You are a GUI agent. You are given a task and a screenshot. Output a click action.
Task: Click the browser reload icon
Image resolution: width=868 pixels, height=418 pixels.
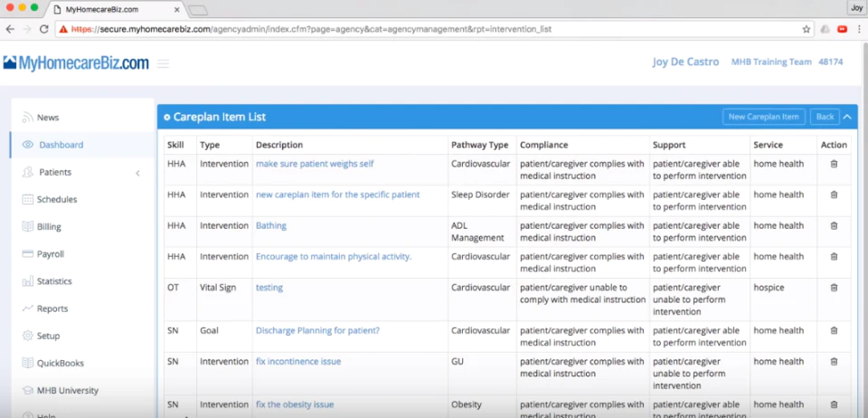pos(43,29)
